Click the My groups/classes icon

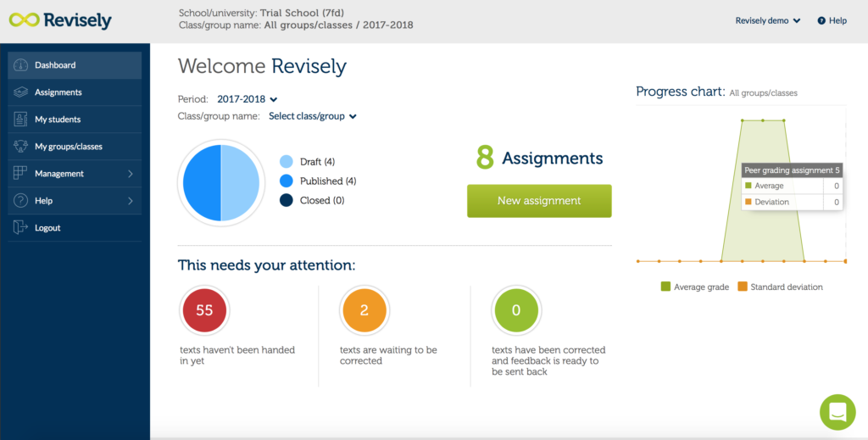tap(20, 147)
